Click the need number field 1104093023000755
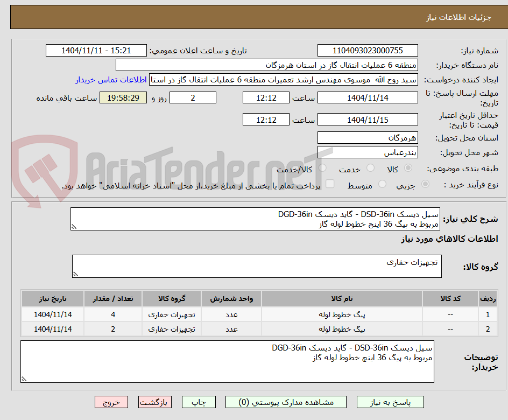Screen dimensions: 508x420 (x=368, y=51)
